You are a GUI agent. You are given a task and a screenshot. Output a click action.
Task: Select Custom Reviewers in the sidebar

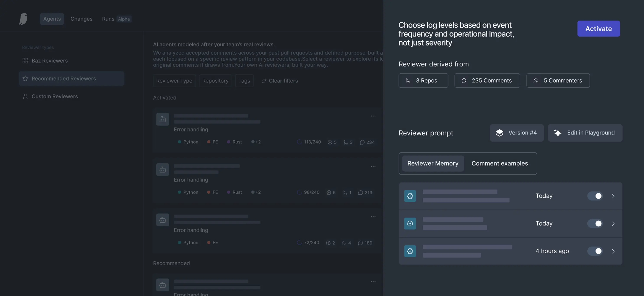click(x=55, y=96)
